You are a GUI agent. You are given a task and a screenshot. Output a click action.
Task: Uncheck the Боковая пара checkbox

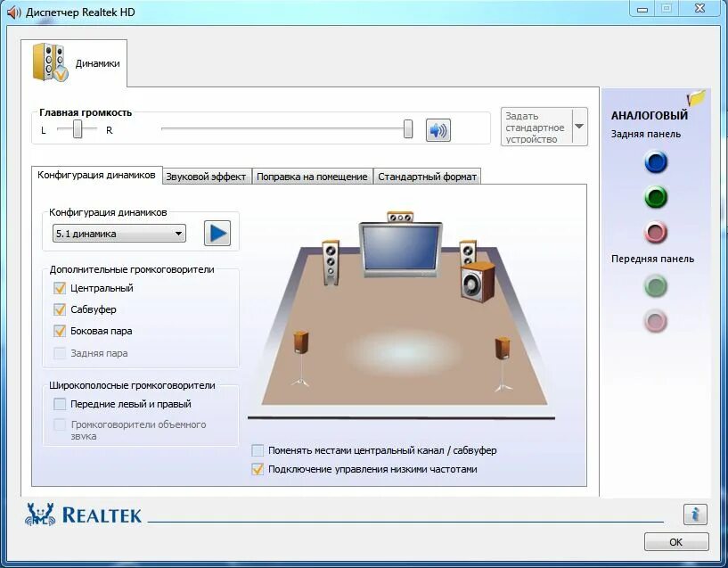click(60, 331)
